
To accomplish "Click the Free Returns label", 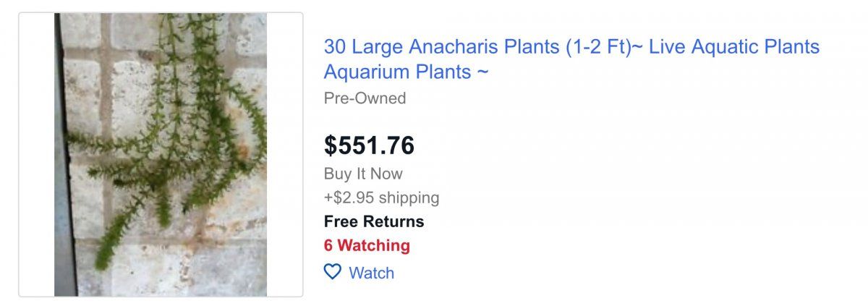I will point(373,221).
